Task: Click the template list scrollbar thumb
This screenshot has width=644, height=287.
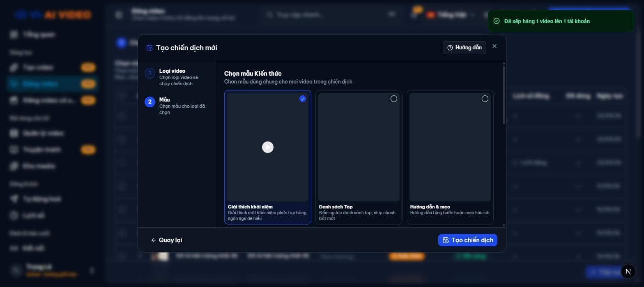Action: 504,95
